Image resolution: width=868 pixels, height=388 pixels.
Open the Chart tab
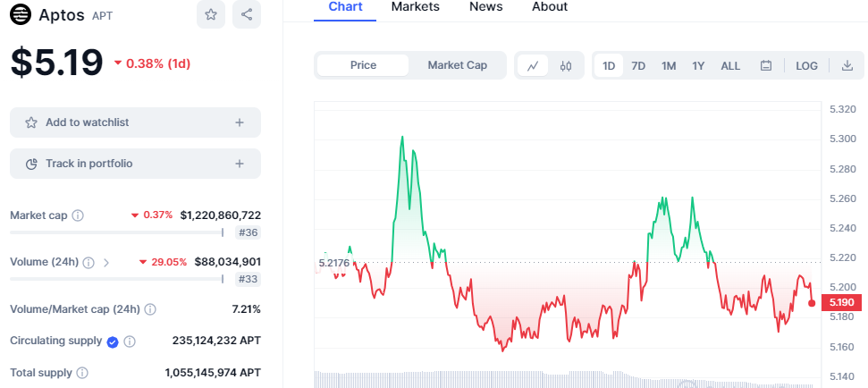point(345,7)
